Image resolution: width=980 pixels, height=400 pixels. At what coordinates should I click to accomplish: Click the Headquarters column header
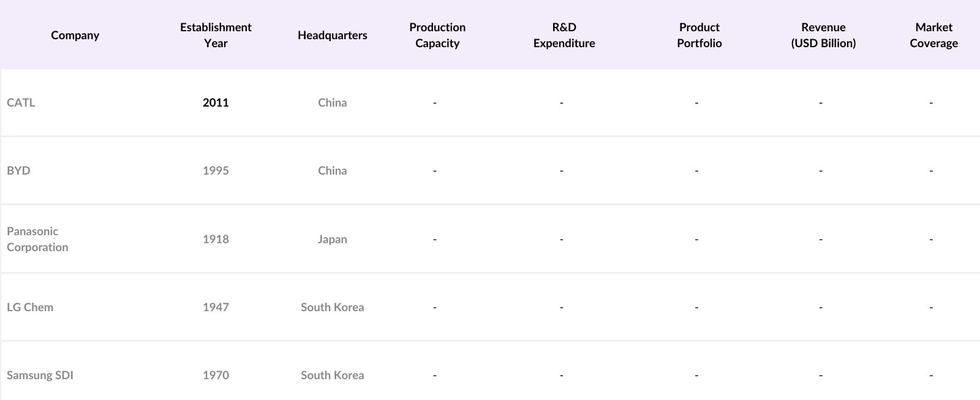(x=332, y=35)
